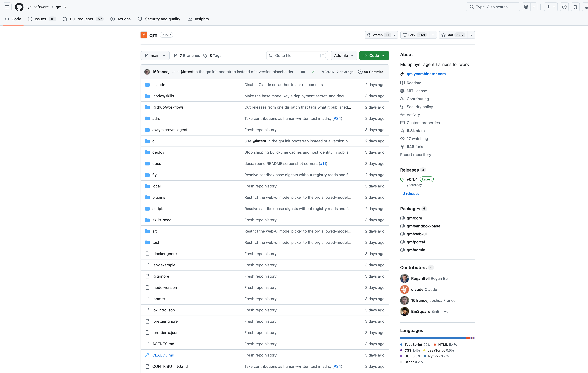
Task: Open the Issues tab
Action: point(42,19)
